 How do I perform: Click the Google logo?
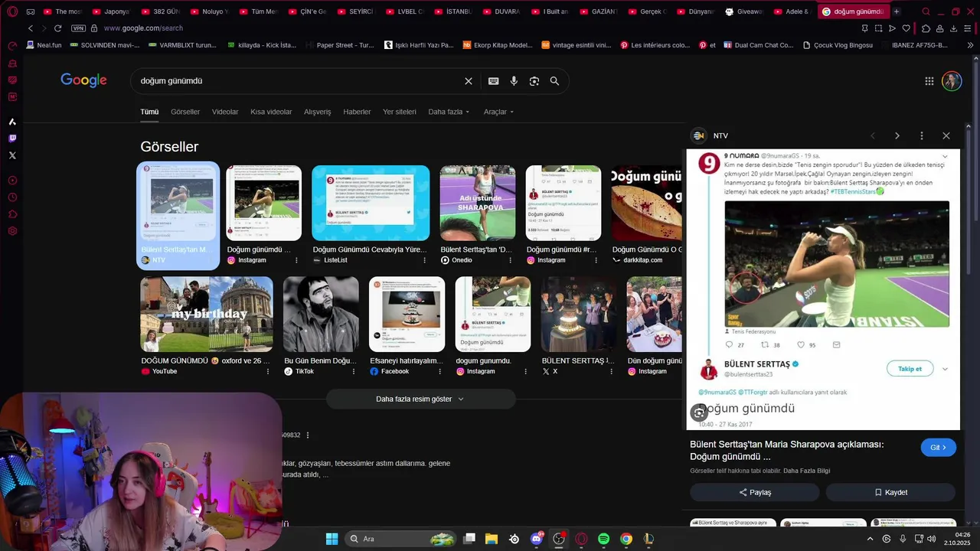tap(83, 80)
